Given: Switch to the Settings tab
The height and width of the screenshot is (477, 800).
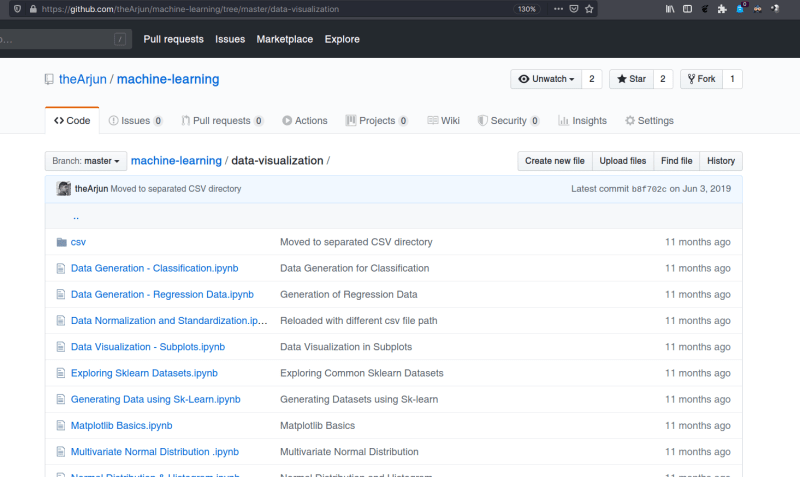Looking at the screenshot, I should click(649, 120).
